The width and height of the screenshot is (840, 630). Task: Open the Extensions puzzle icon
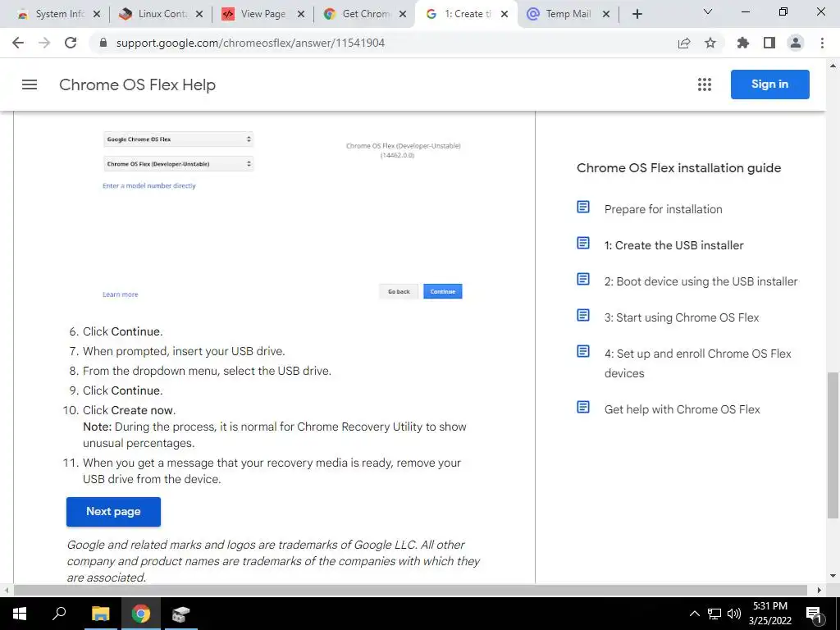coord(743,43)
